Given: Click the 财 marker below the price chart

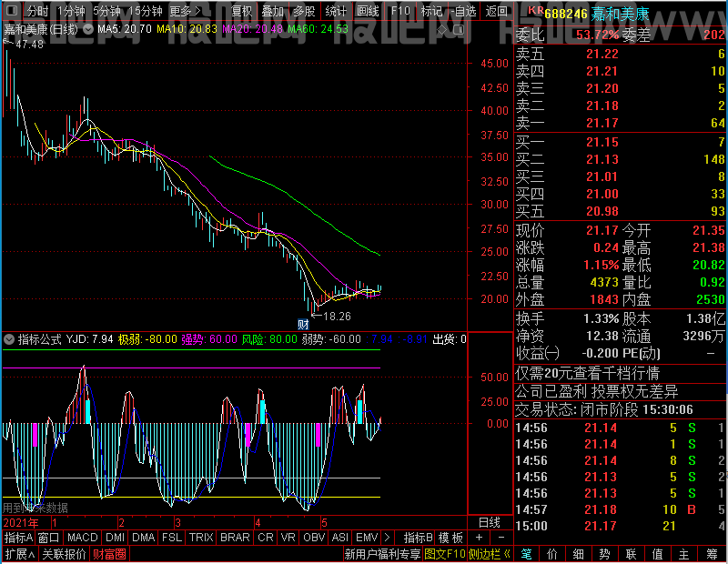Looking at the screenshot, I should point(303,324).
